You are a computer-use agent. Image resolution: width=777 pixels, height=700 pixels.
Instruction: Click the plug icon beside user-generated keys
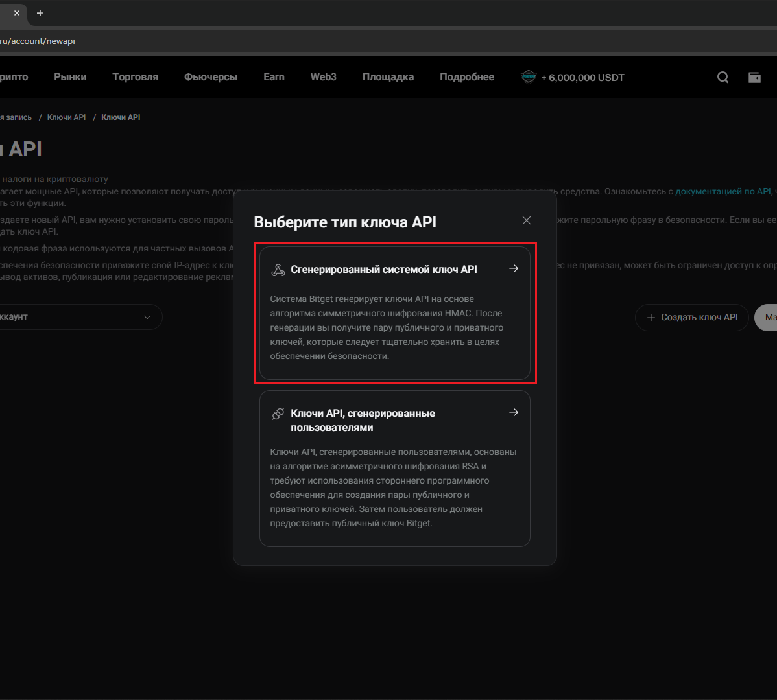click(x=278, y=414)
